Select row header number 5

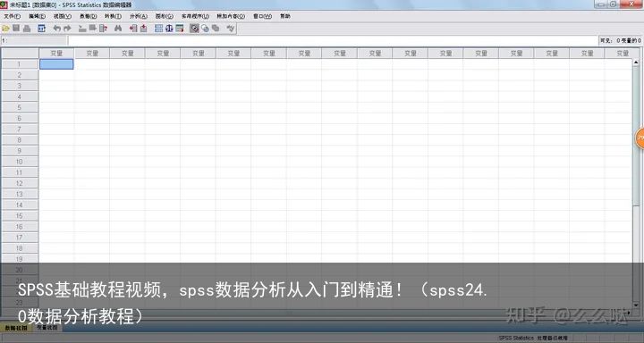[20, 107]
